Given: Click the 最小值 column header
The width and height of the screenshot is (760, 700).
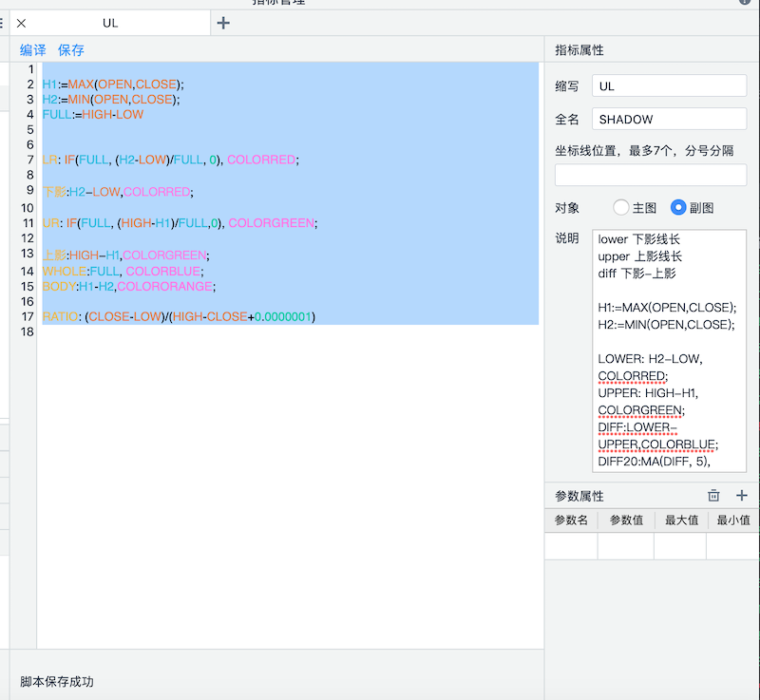Looking at the screenshot, I should [733, 520].
